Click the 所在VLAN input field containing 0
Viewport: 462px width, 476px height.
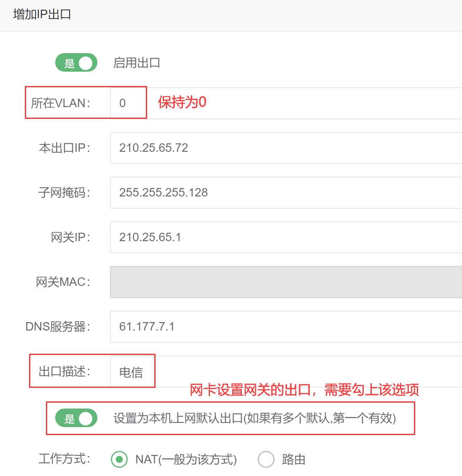286,103
